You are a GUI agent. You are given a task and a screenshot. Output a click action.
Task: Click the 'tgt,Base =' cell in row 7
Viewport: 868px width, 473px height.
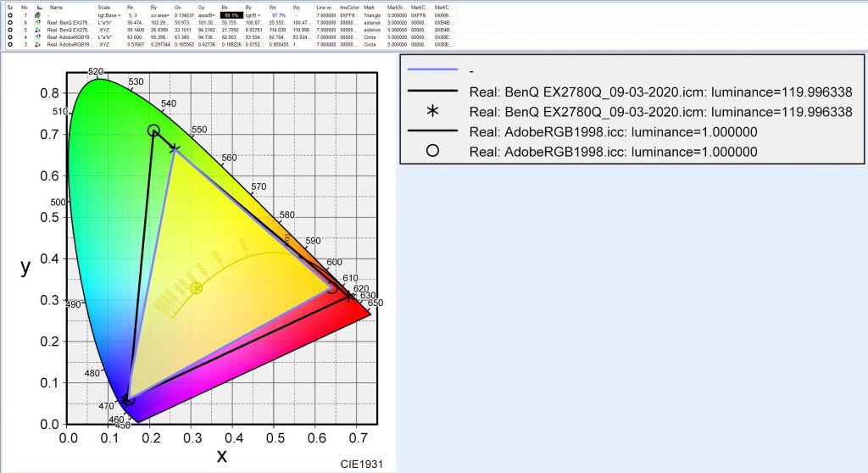click(x=109, y=15)
